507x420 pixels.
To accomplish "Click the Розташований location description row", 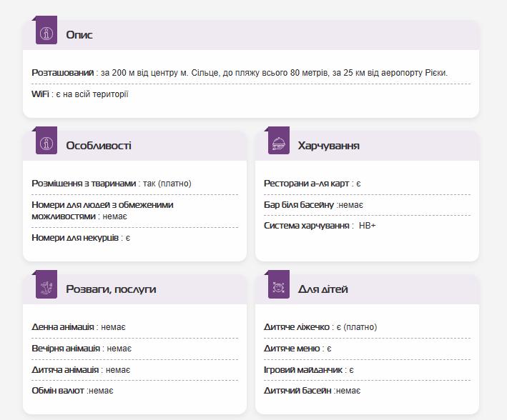I will [x=240, y=73].
